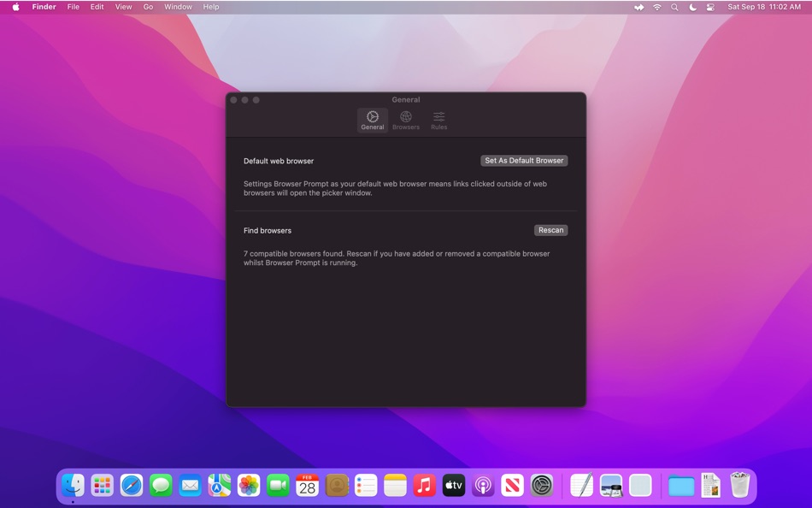
Task: Open Photos from the Dock
Action: pos(249,486)
